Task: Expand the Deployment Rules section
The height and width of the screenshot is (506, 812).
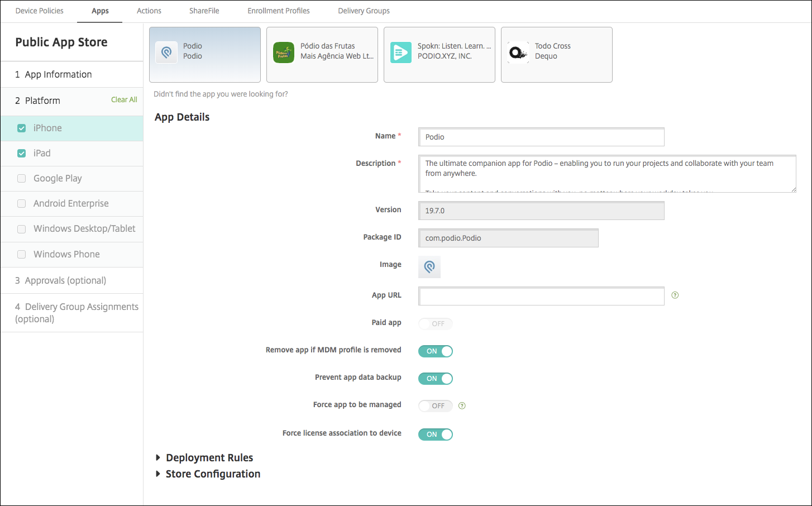Action: 204,458
